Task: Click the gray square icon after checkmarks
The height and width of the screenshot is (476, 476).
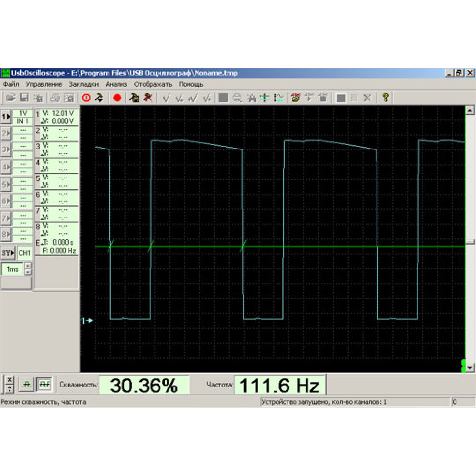Action: click(223, 98)
